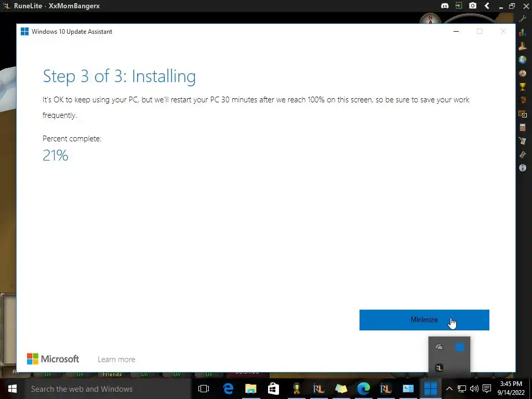Click the Windows Update Assistant taskbar icon
The image size is (532, 399).
[x=431, y=389]
